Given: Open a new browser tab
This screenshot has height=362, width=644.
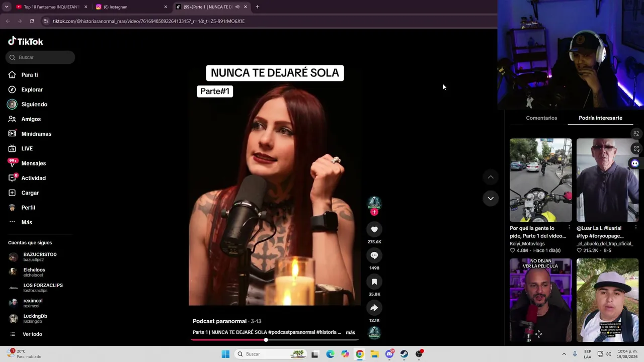Looking at the screenshot, I should pos(257,7).
